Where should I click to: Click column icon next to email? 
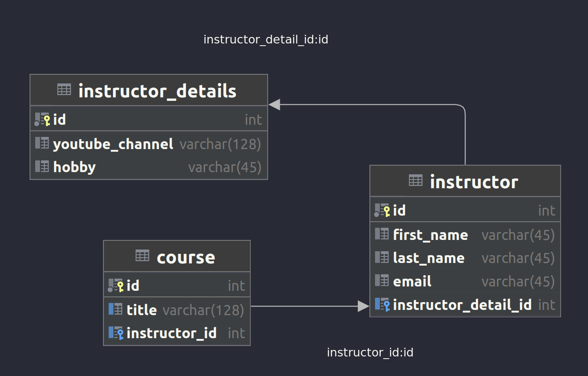382,280
